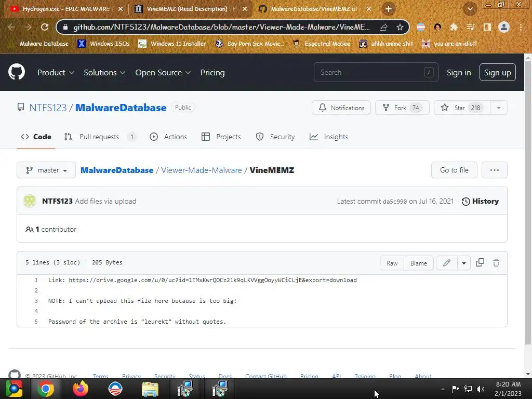Open commit da5c990 link
Viewport: 532px width, 399px height.
tap(395, 202)
